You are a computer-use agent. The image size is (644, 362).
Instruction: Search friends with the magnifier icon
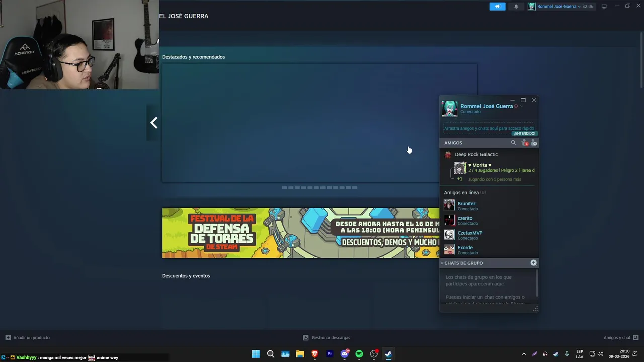[x=513, y=143]
